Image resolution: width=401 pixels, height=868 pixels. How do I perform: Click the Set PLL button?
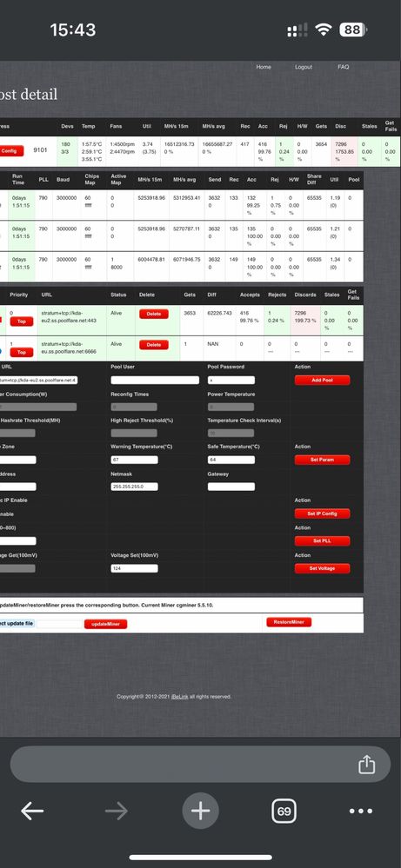click(323, 540)
